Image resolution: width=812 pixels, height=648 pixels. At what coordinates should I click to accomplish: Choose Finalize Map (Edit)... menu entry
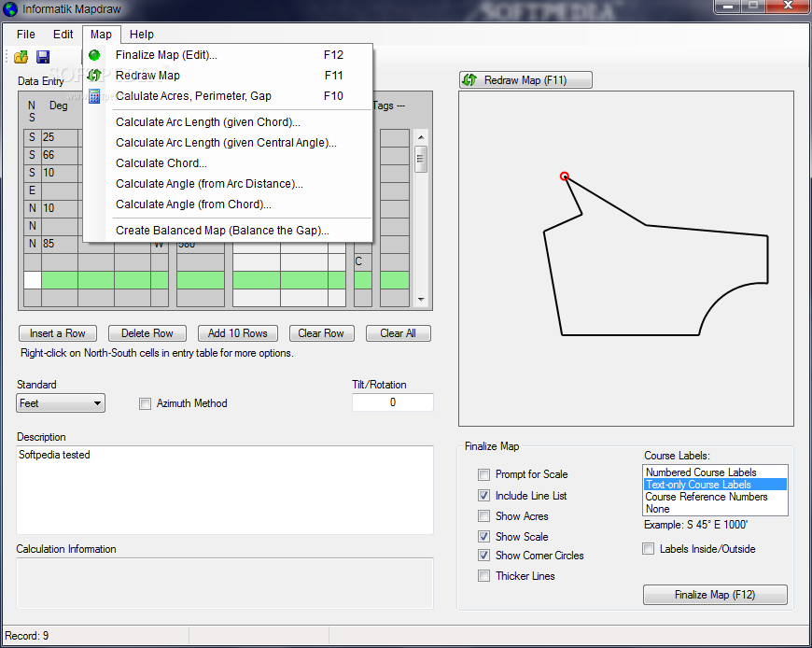click(228, 55)
